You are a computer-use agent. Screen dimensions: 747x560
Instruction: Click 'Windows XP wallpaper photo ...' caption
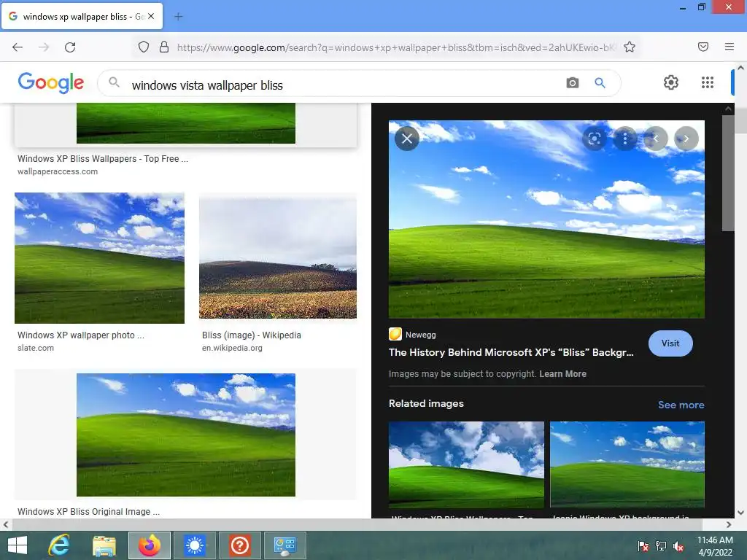tap(81, 335)
